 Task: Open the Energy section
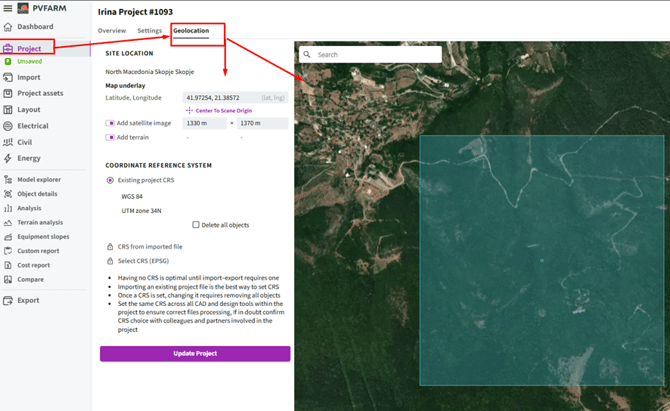[28, 158]
